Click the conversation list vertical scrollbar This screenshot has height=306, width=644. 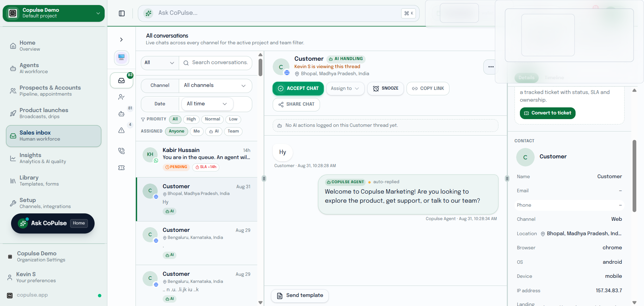(260, 67)
